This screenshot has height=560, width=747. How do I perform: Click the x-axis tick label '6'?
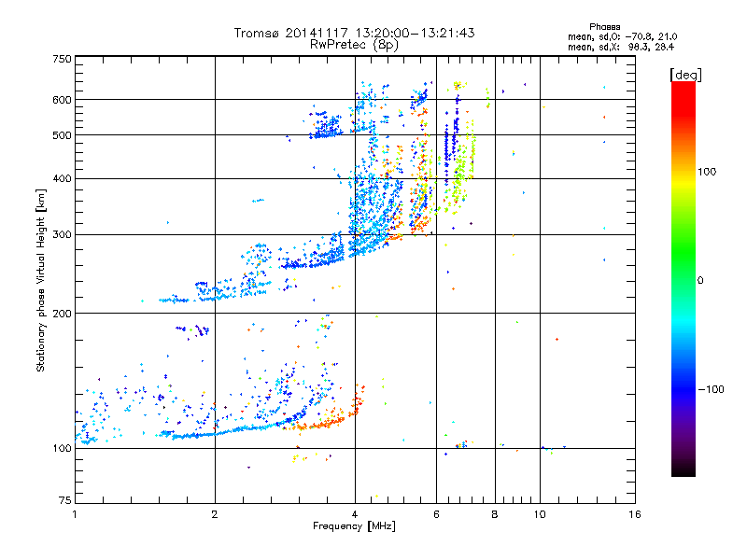[436, 514]
